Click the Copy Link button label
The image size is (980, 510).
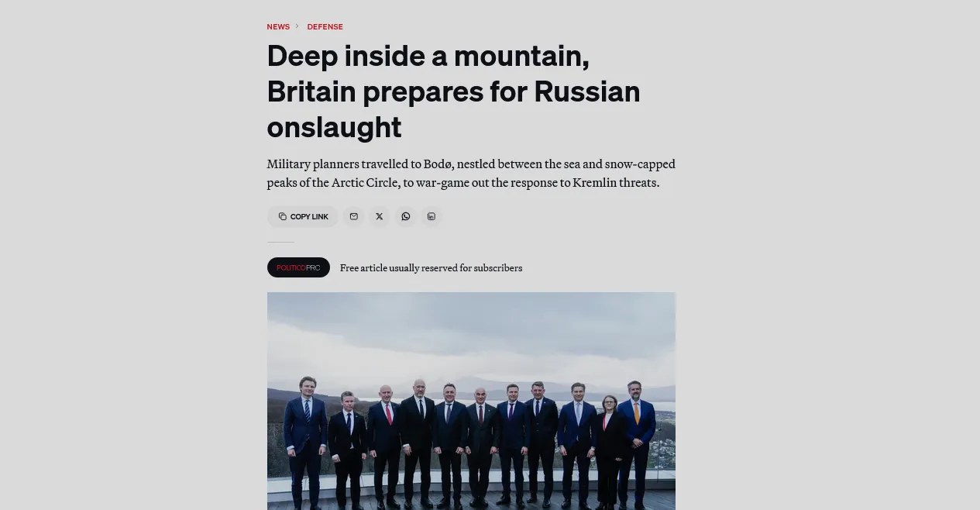309,217
